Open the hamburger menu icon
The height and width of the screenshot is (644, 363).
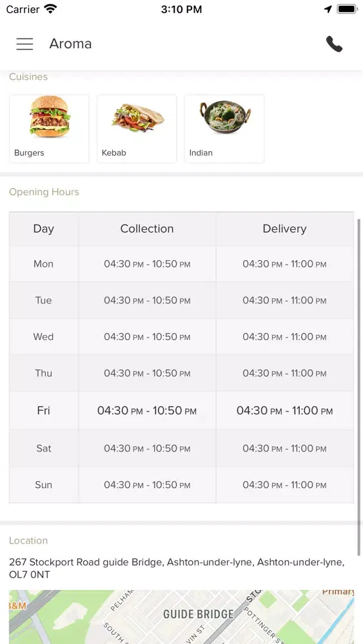(25, 44)
